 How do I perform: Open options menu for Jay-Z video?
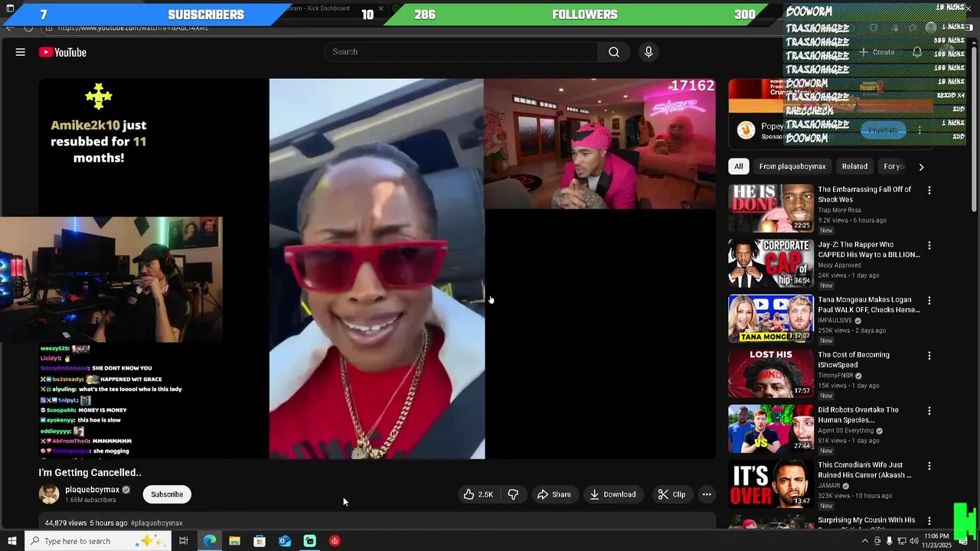pyautogui.click(x=929, y=246)
